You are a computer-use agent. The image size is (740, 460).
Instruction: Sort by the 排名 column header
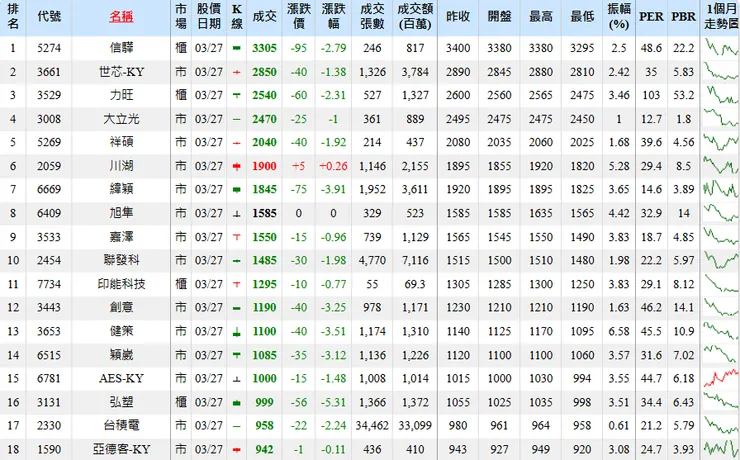pos(13,16)
